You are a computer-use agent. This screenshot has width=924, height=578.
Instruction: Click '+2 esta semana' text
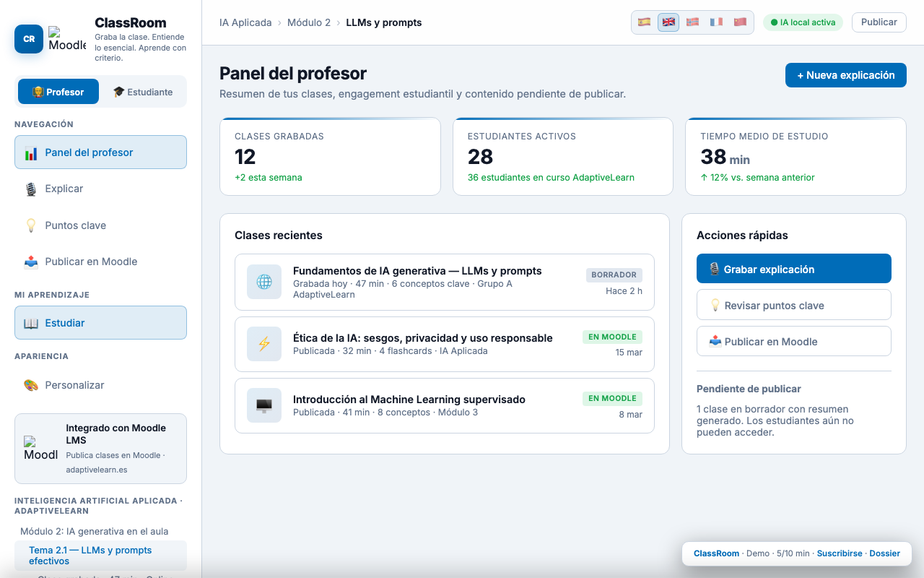(x=269, y=178)
